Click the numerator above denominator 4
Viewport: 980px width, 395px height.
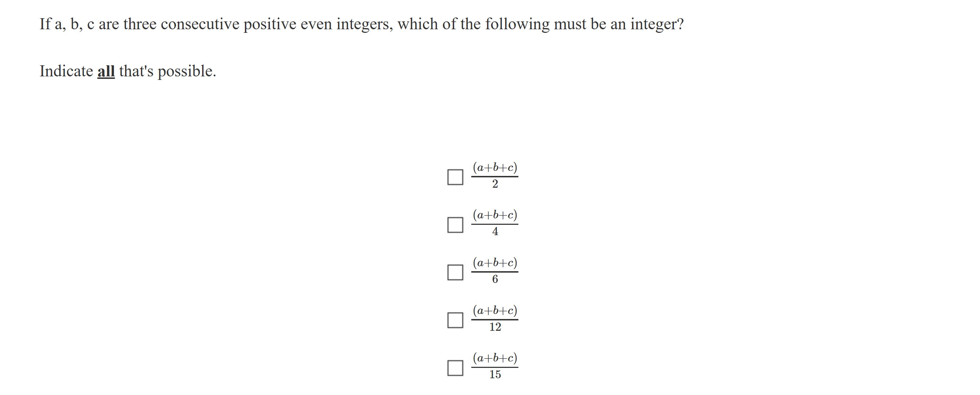tap(494, 215)
